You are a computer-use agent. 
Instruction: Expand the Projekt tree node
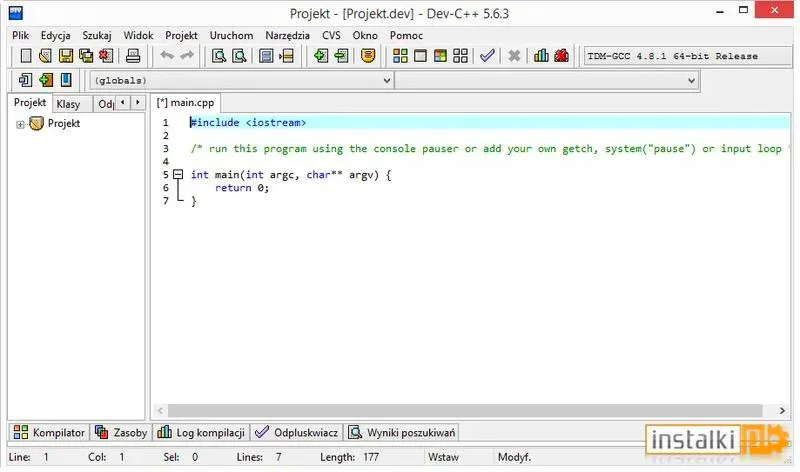20,125
